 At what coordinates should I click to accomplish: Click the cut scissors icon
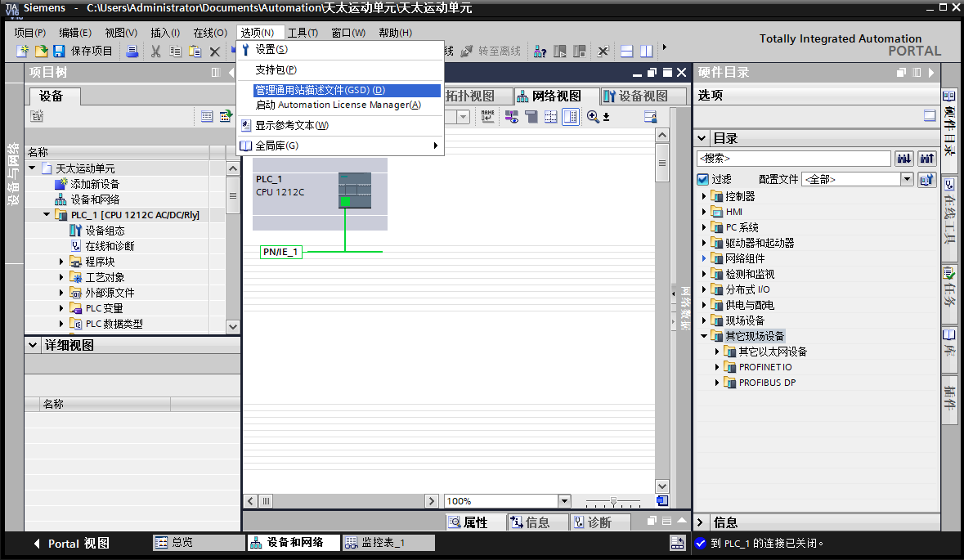(155, 52)
